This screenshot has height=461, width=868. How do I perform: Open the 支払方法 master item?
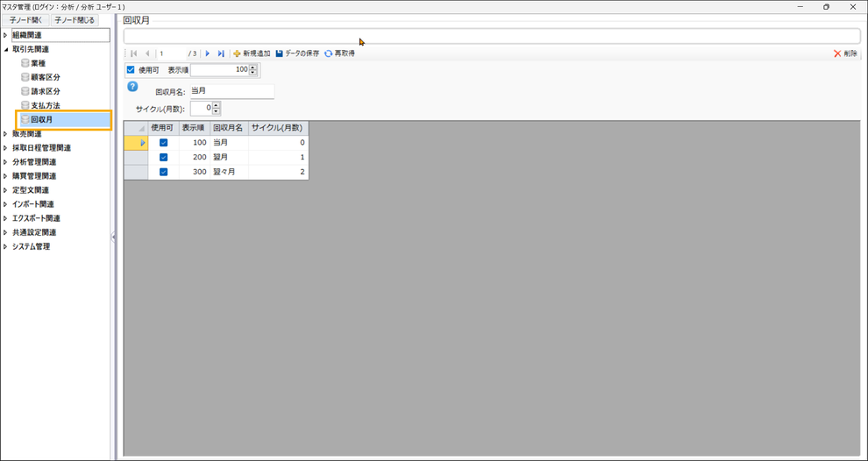pyautogui.click(x=46, y=105)
